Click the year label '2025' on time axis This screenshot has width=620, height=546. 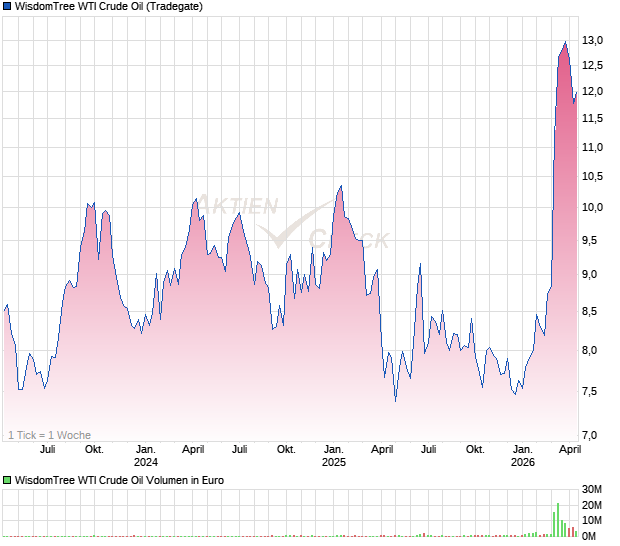click(x=334, y=462)
